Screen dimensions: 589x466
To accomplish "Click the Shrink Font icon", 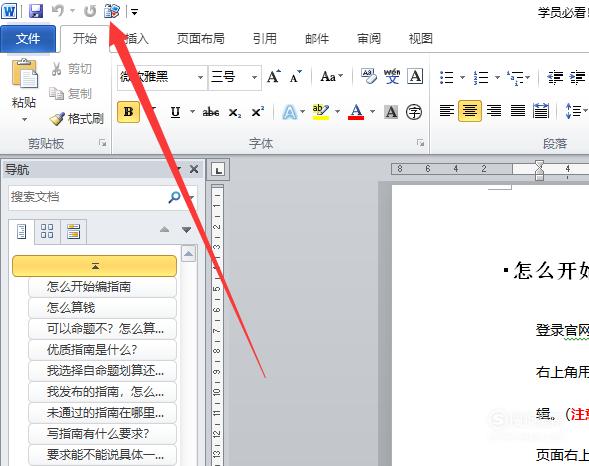I will pyautogui.click(x=296, y=77).
